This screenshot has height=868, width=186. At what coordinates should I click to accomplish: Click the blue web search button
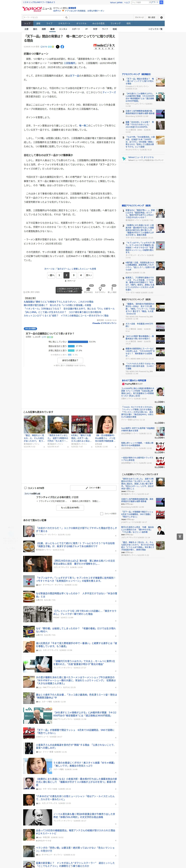point(161,2)
